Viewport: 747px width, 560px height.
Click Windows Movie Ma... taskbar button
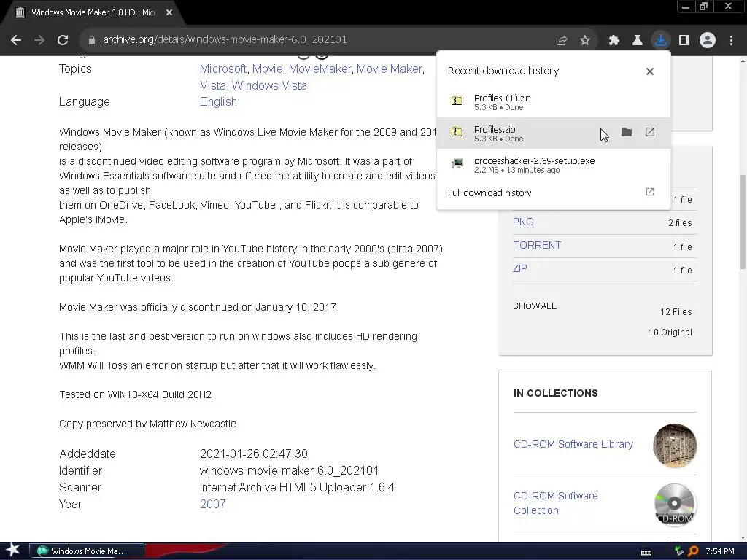[87, 551]
